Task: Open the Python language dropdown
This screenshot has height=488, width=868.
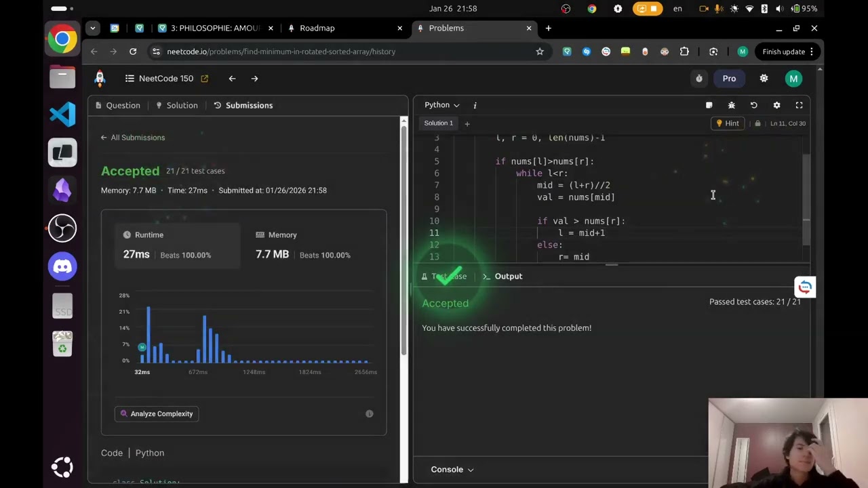Action: [x=441, y=105]
